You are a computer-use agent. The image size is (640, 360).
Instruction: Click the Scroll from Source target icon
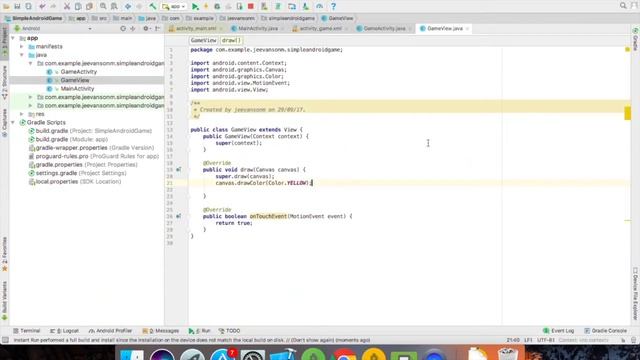click(x=123, y=29)
